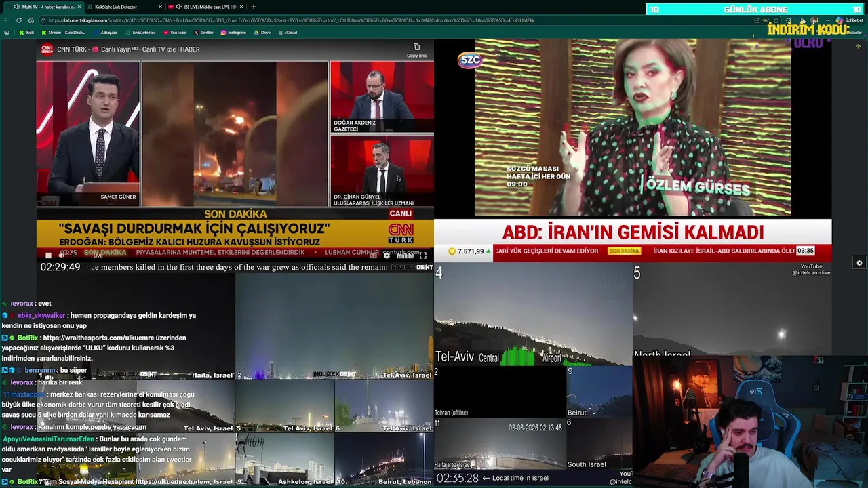Image resolution: width=868 pixels, height=488 pixels.
Task: Open the Twitter bookmark
Action: pyautogui.click(x=203, y=33)
